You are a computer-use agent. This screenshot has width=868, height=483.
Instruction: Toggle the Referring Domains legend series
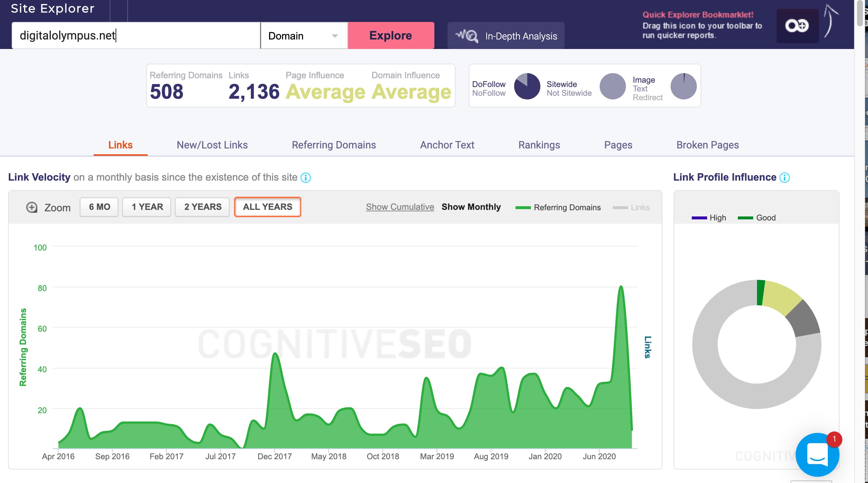(558, 208)
